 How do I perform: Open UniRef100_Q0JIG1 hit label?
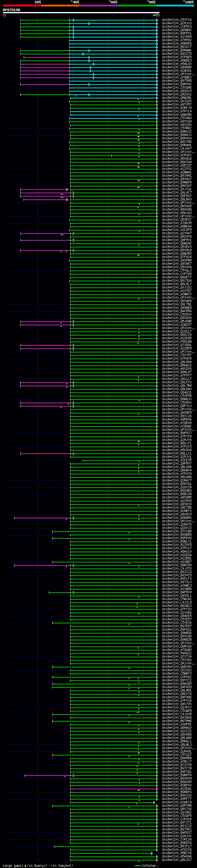point(177,189)
